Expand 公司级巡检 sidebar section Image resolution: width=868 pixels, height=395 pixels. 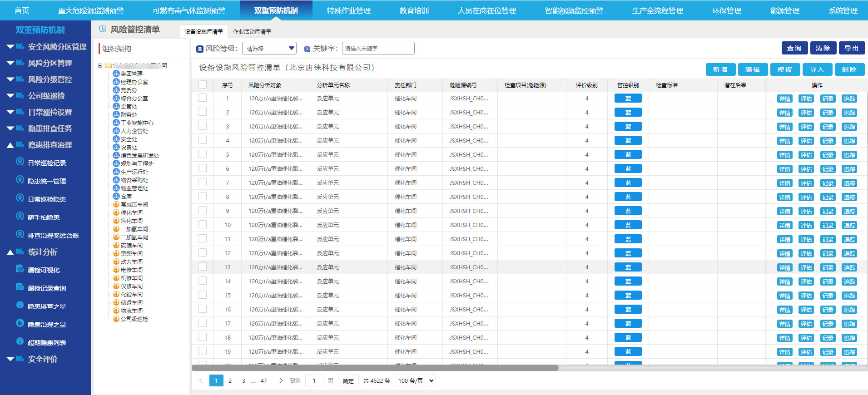coord(10,95)
